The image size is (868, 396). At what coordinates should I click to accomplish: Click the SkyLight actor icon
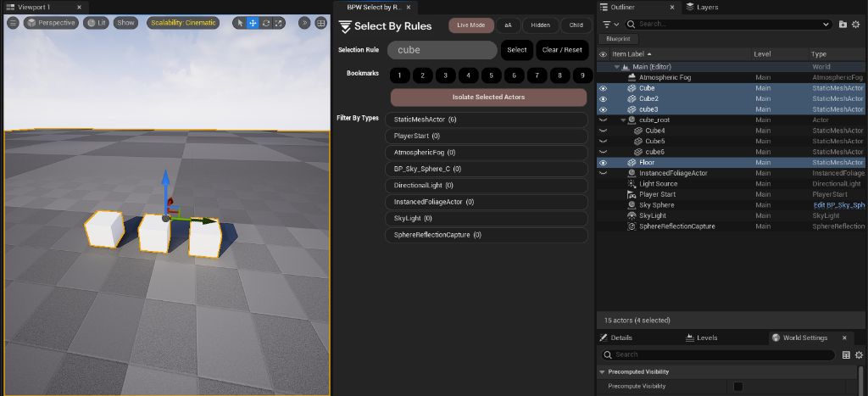pos(631,215)
